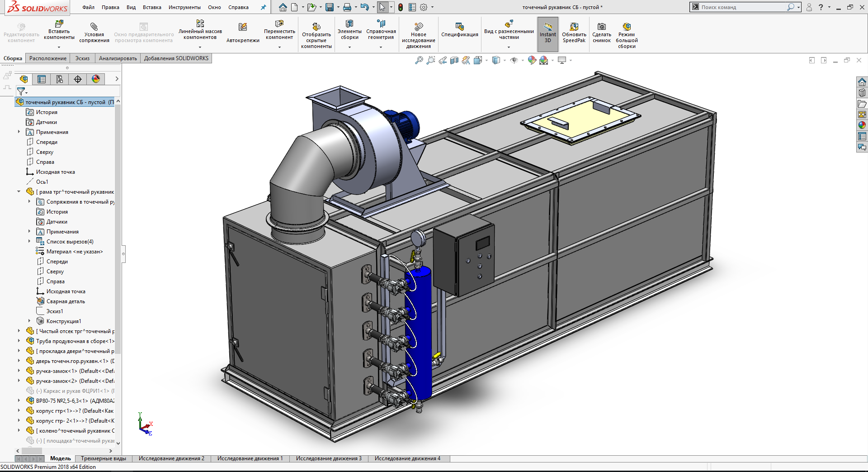Expand the Примечания node at the top of the tree
Viewport: 868px width, 472px height.
click(19, 132)
